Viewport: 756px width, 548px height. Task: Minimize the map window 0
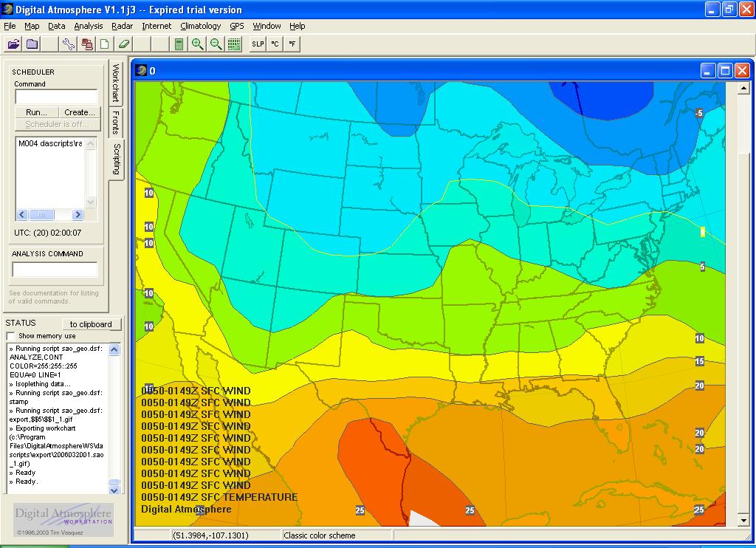(x=707, y=71)
